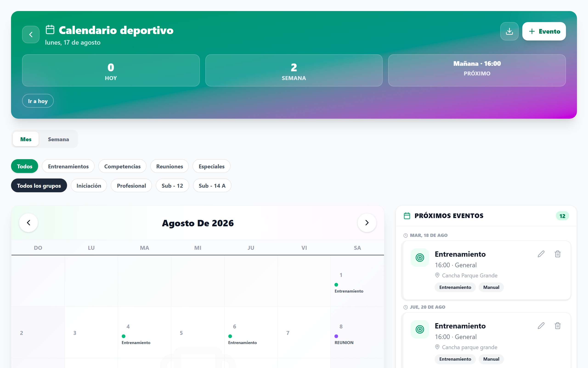This screenshot has width=588, height=368.
Task: Click the back arrow beside Calendario deportivo
Action: point(31,34)
